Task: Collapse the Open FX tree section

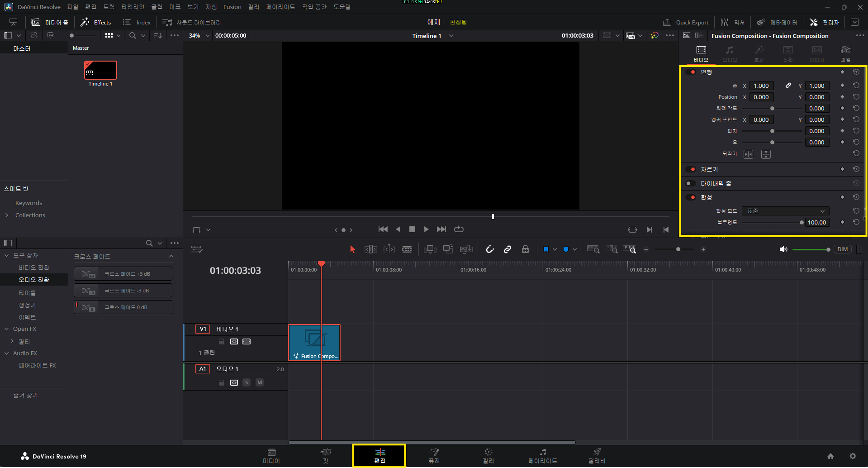Action: (x=7, y=329)
